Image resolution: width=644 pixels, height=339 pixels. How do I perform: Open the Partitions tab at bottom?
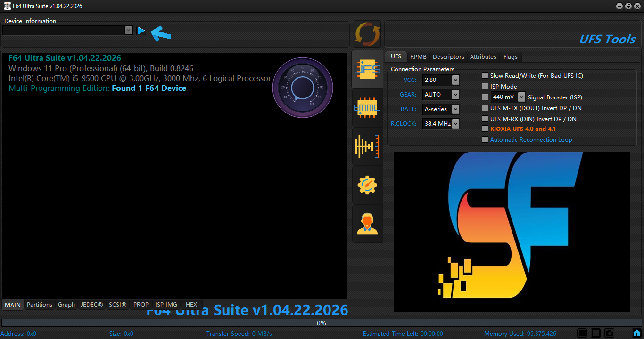point(40,305)
